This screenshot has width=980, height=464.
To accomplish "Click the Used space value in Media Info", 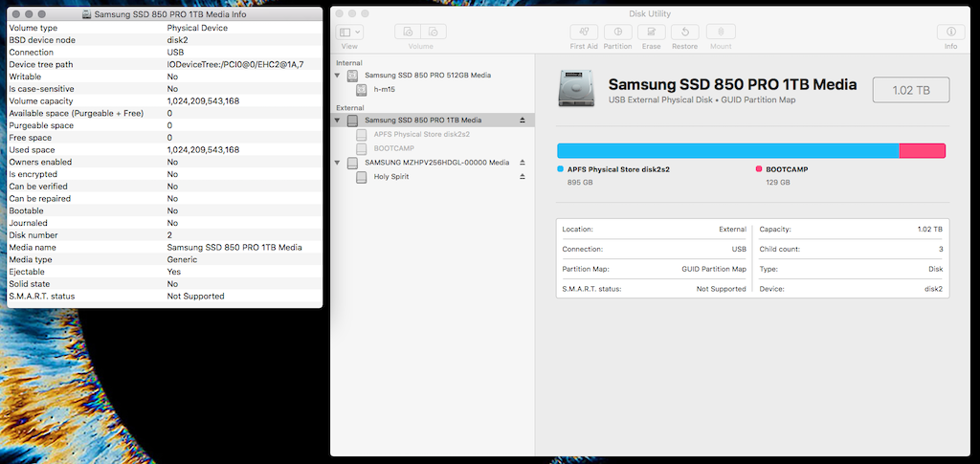I will point(203,150).
